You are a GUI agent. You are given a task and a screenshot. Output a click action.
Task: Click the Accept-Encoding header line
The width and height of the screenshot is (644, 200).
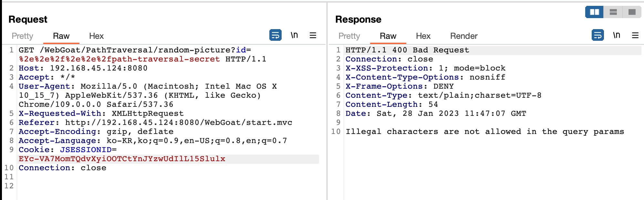pos(96,132)
